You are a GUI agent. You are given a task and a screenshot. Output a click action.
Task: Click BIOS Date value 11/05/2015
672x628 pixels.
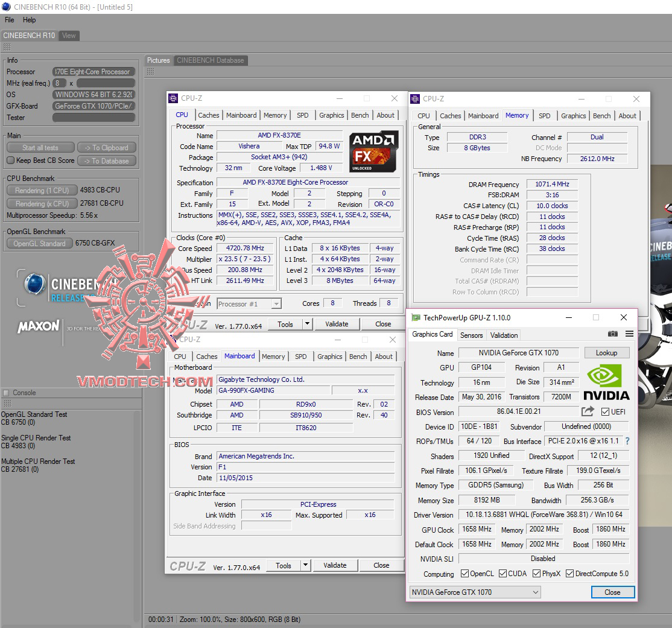(306, 478)
